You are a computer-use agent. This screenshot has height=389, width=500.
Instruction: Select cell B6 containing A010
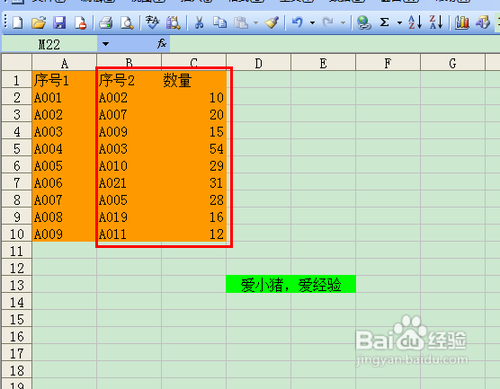[129, 166]
